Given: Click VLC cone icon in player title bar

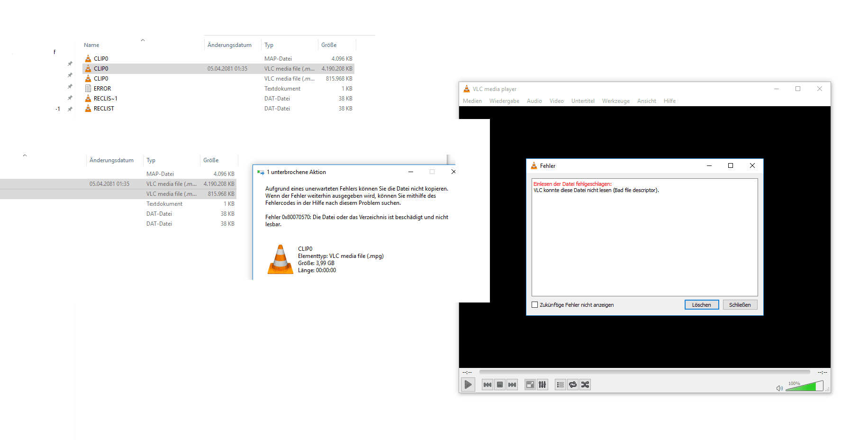Looking at the screenshot, I should (x=467, y=89).
